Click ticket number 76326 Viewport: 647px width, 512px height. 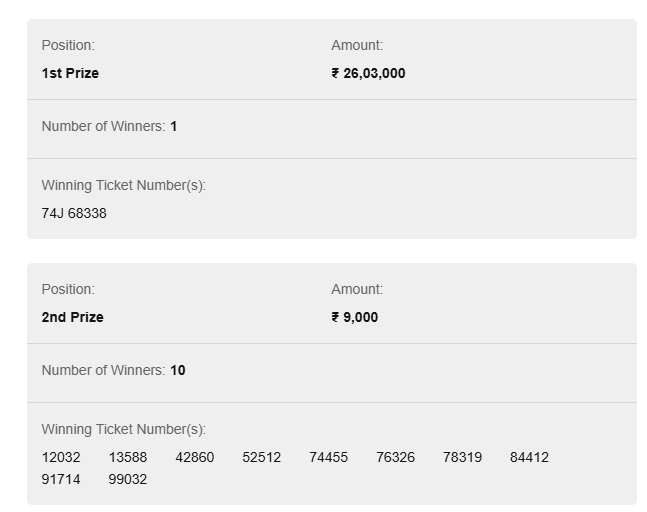pos(395,457)
